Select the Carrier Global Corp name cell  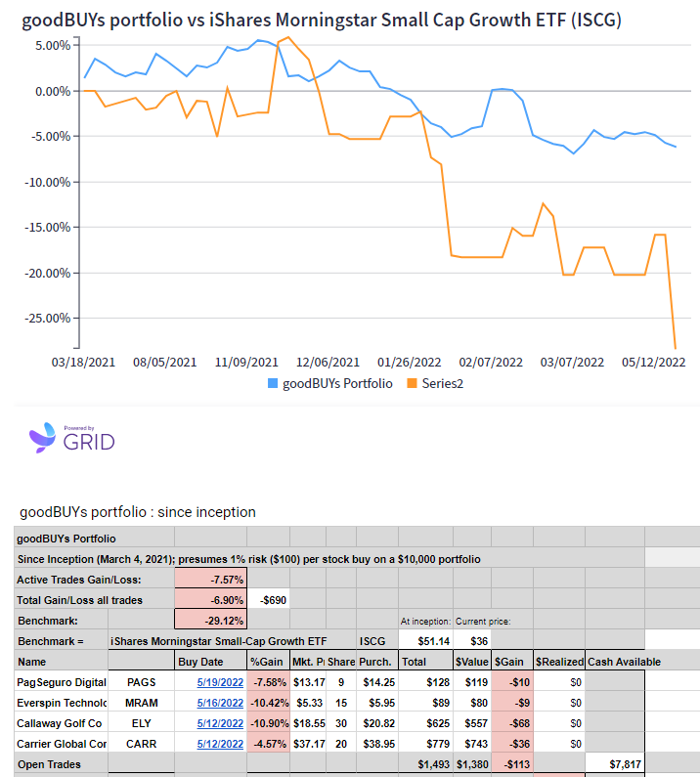[61, 745]
